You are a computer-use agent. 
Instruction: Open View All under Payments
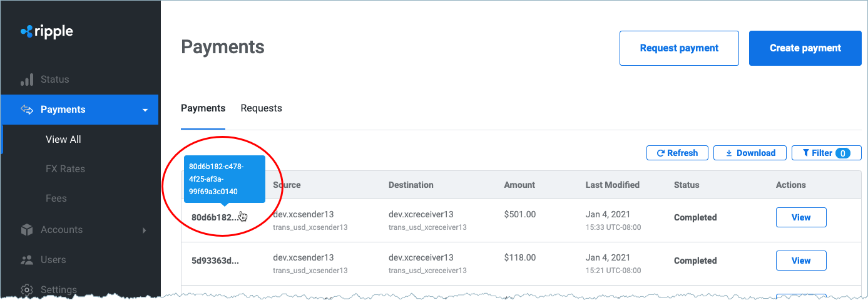tap(63, 140)
